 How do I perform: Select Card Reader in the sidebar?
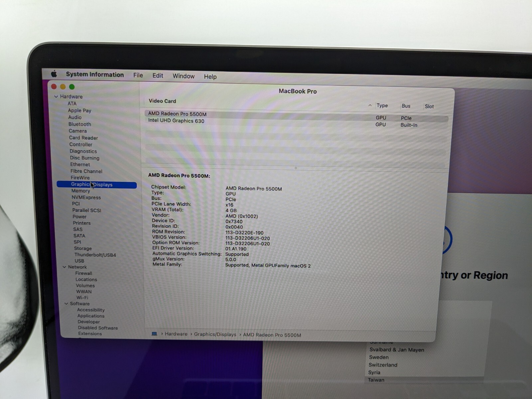point(83,138)
